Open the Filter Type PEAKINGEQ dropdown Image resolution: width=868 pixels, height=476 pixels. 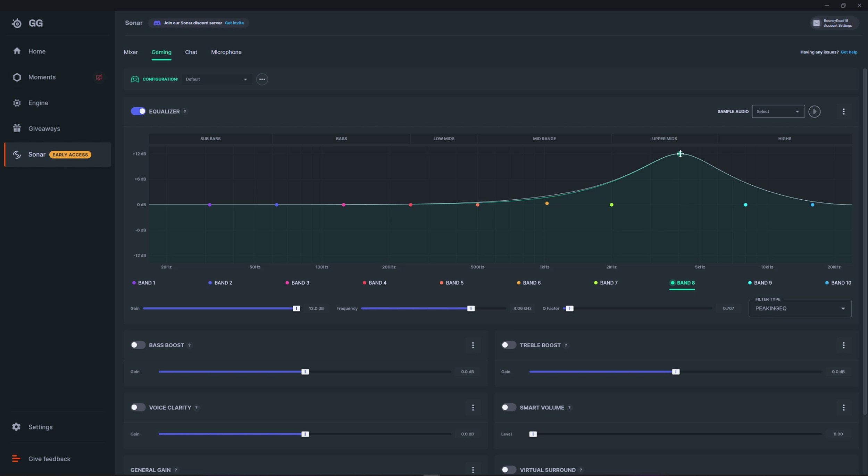[x=800, y=308]
